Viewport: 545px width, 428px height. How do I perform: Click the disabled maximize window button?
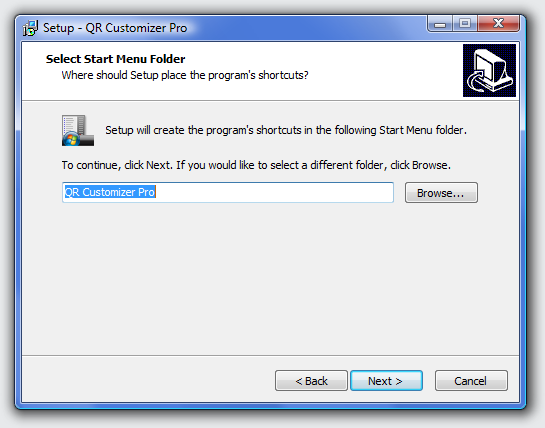[x=465, y=24]
